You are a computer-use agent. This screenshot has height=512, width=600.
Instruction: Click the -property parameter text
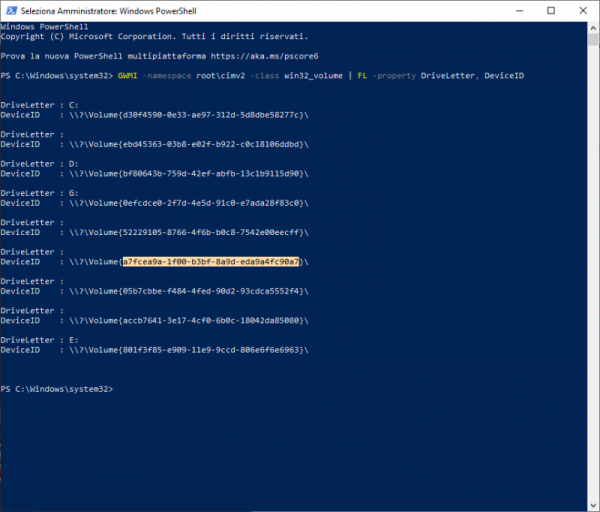click(x=394, y=76)
